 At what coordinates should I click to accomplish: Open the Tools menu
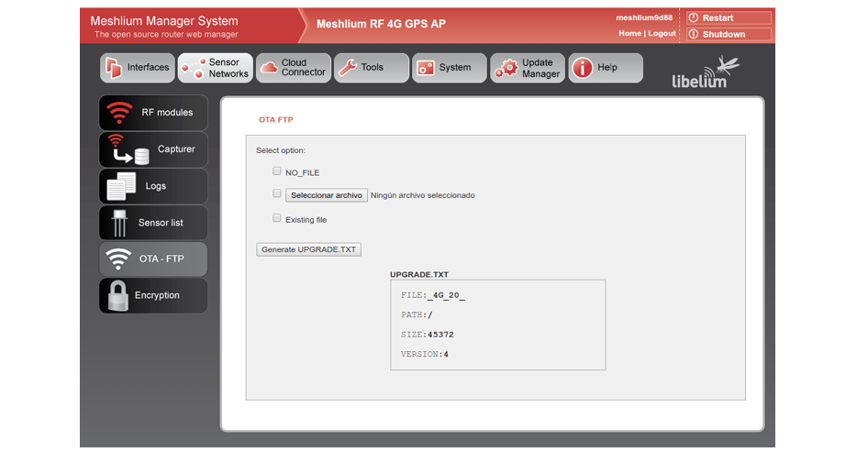tap(372, 68)
